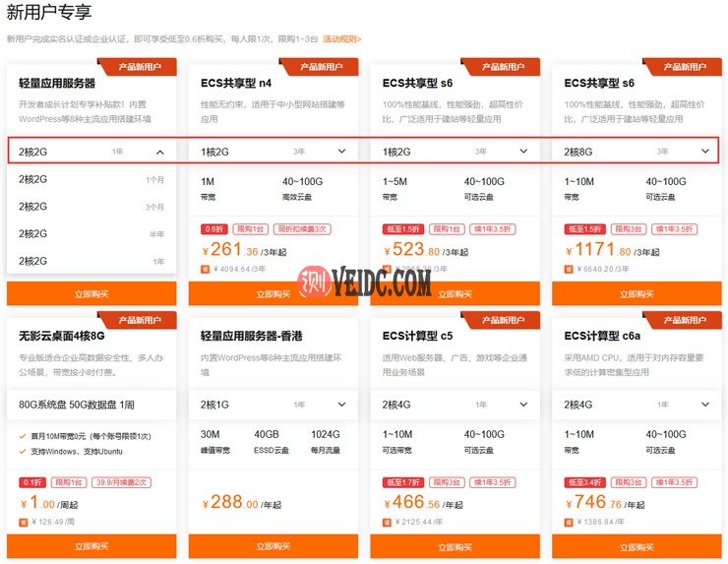Open the 活动规则 link
728x564 pixels.
pos(341,39)
